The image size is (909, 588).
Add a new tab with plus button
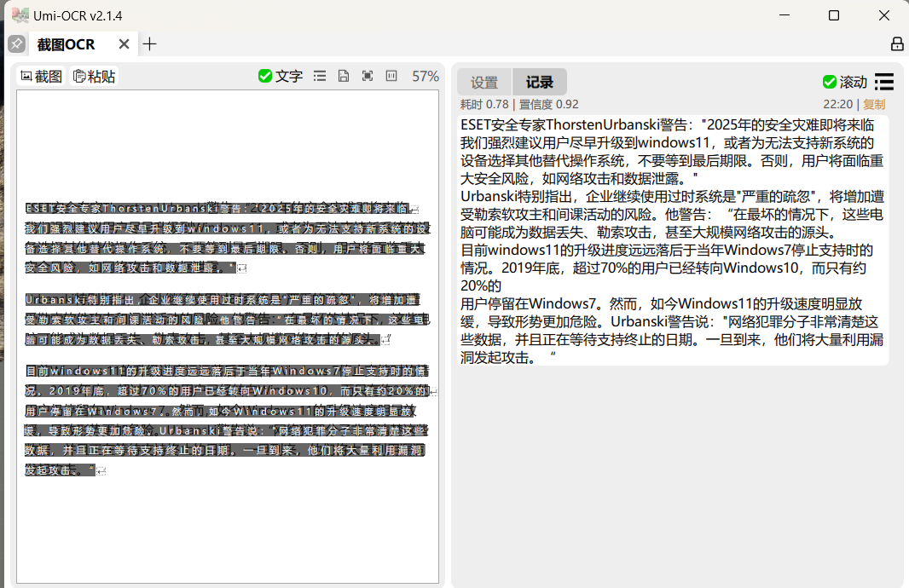coord(149,44)
